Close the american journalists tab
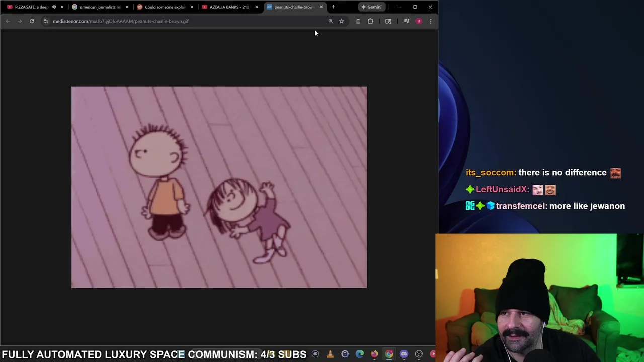The image size is (644, 362). 127,7
